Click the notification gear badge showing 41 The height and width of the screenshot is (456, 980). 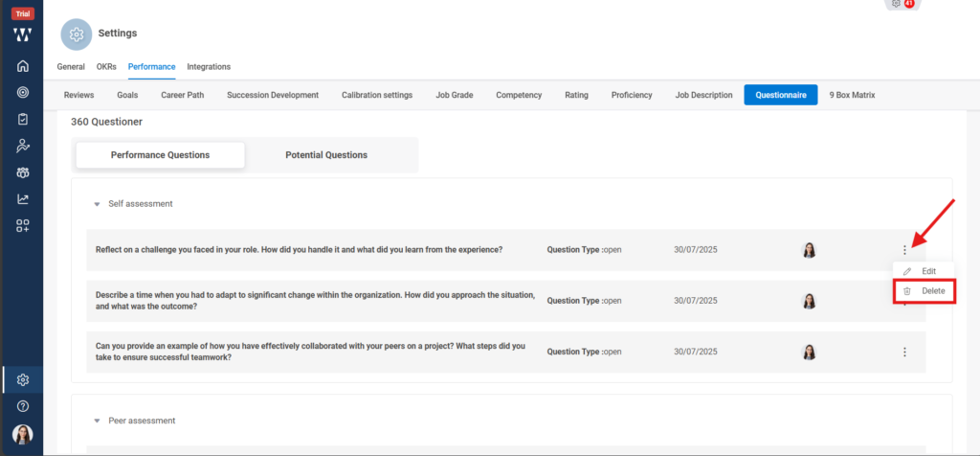point(902,4)
